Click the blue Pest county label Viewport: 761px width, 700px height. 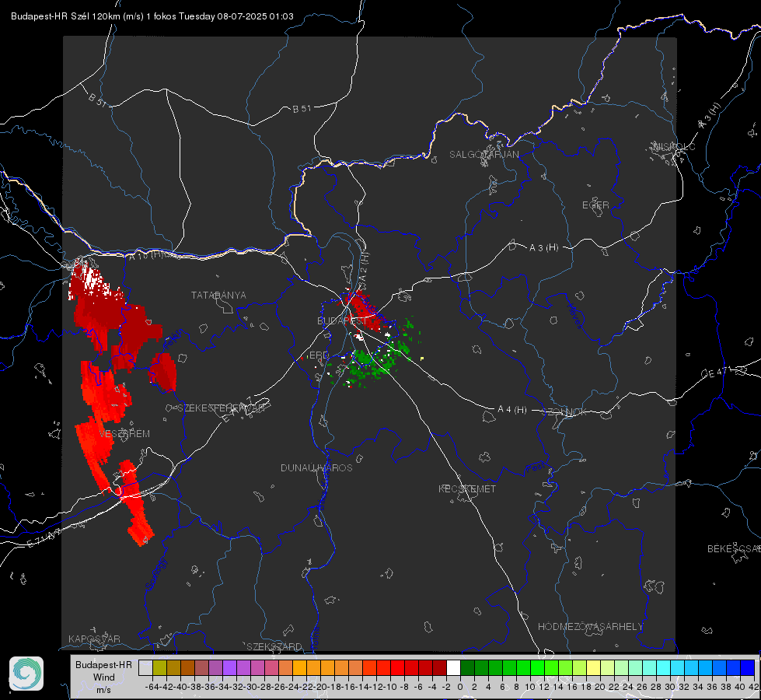535,467
